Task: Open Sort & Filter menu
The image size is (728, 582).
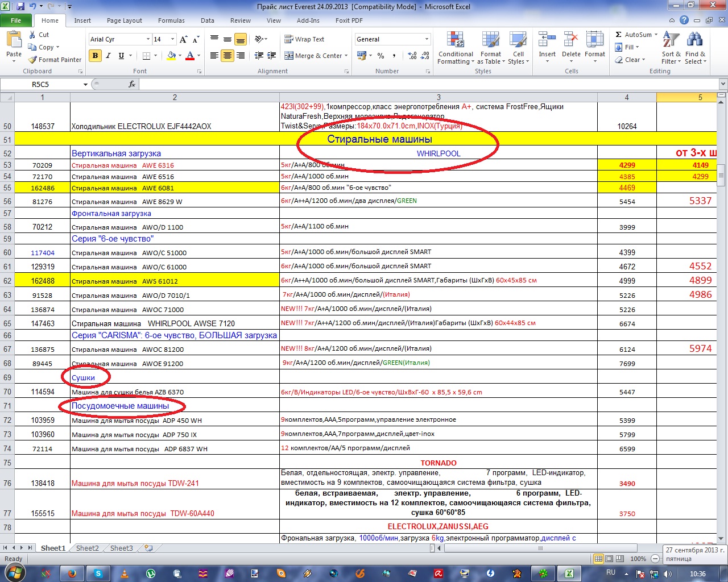Action: click(671, 48)
